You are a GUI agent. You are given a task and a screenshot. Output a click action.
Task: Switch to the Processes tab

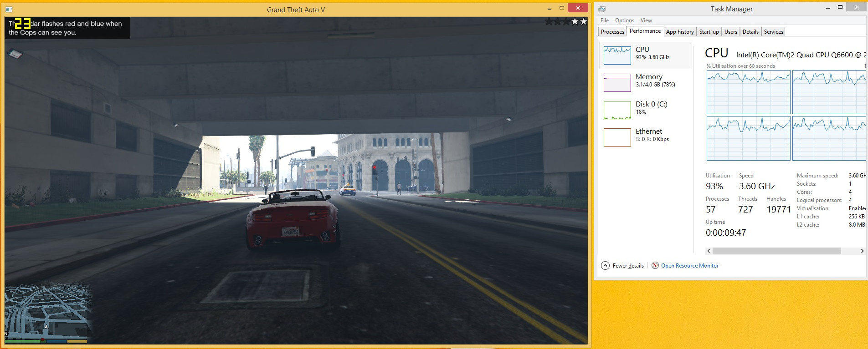point(612,32)
